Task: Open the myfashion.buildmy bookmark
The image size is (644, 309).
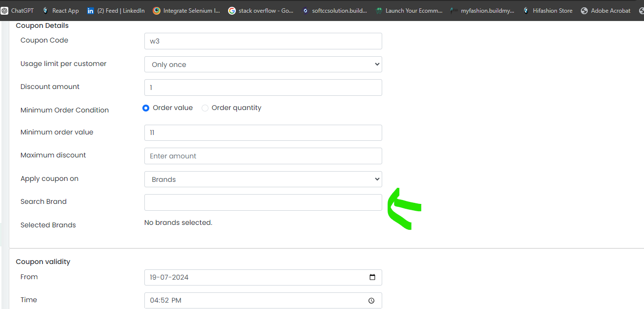Action: [483, 10]
